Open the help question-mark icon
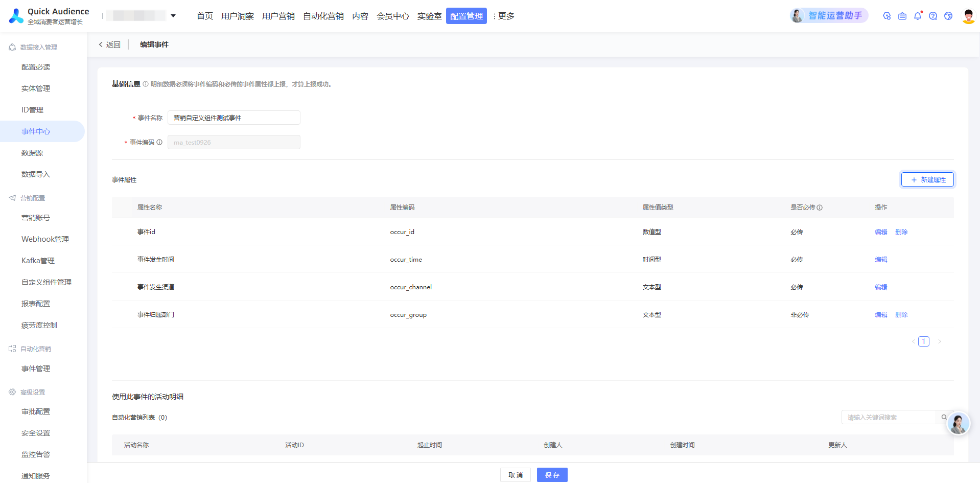980x483 pixels. coord(933,16)
